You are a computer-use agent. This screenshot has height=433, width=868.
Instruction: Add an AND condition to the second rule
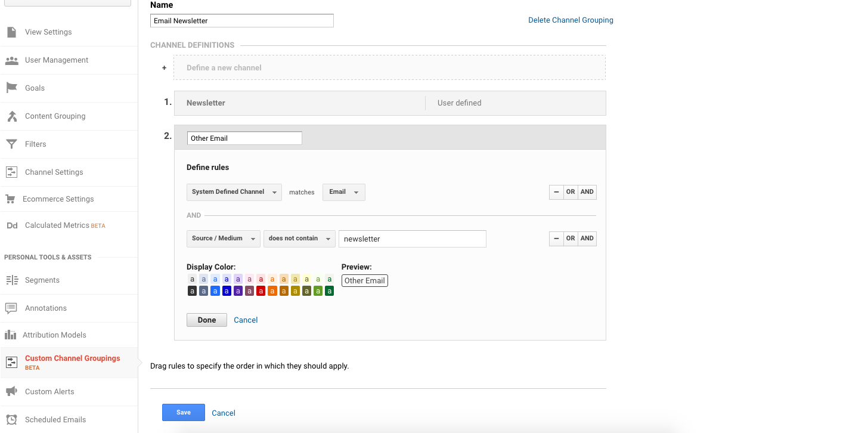coord(587,238)
